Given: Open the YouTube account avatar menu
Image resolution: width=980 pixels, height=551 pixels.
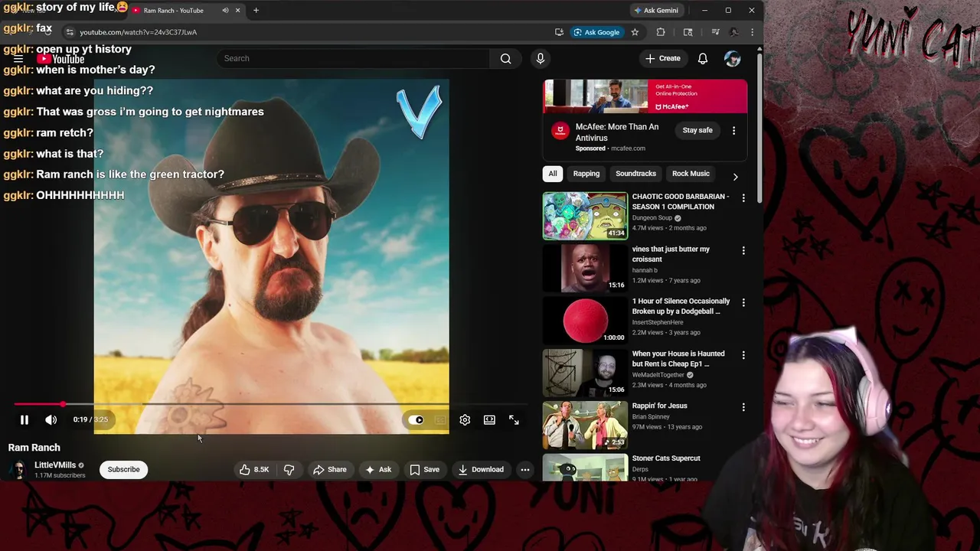Looking at the screenshot, I should tap(733, 59).
